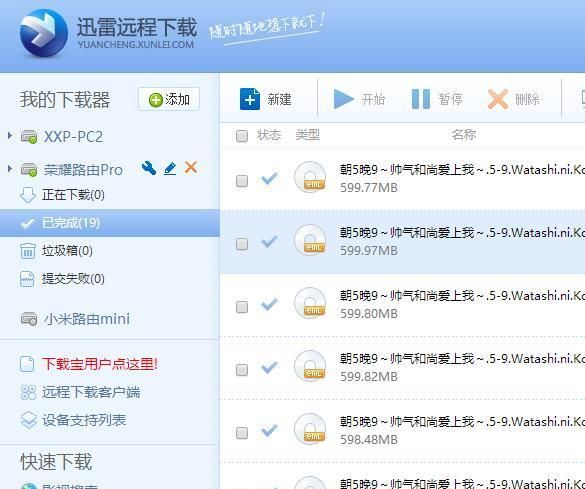Open 设备支持列表 link

(x=84, y=420)
